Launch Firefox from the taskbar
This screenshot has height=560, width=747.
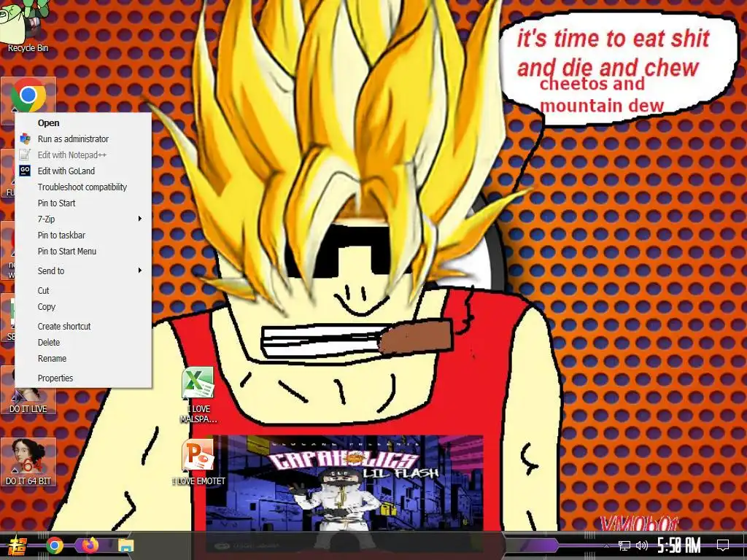click(90, 545)
